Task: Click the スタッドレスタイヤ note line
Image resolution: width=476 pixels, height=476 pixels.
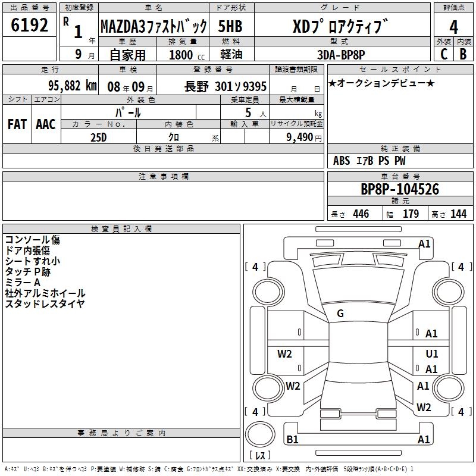Action: 45,304
